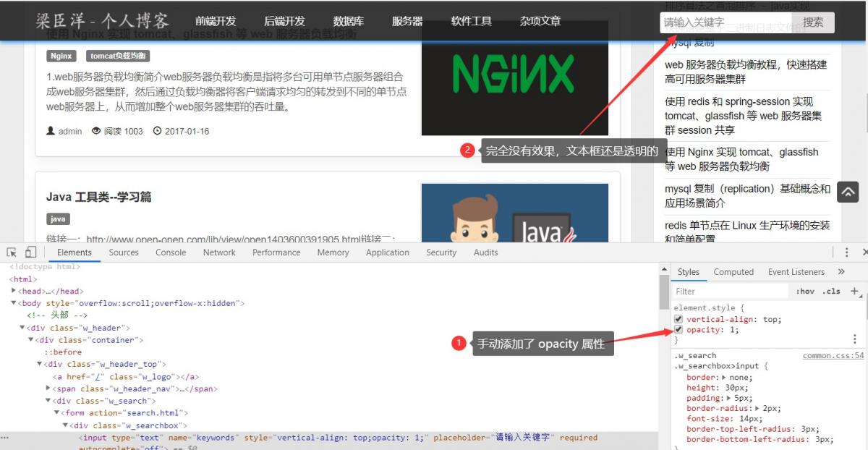Switch to the Sources tab
The width and height of the screenshot is (868, 450).
click(124, 252)
